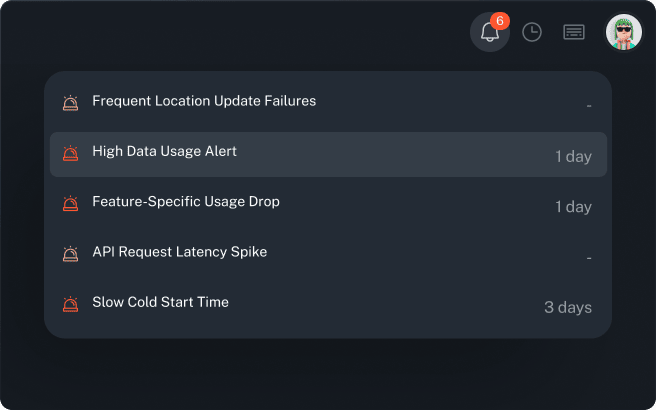The image size is (656, 410).
Task: Click alarm icon beside Frequent Location Update Failures
Action: (70, 102)
